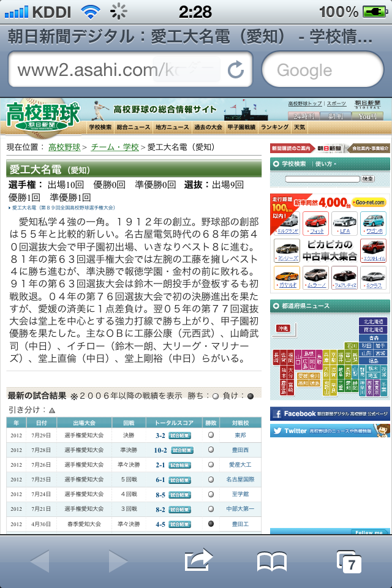This screenshot has width=392, height=588.
Task: Open the 愛工大名電 第89回選手権大会 link
Action: [x=63, y=208]
